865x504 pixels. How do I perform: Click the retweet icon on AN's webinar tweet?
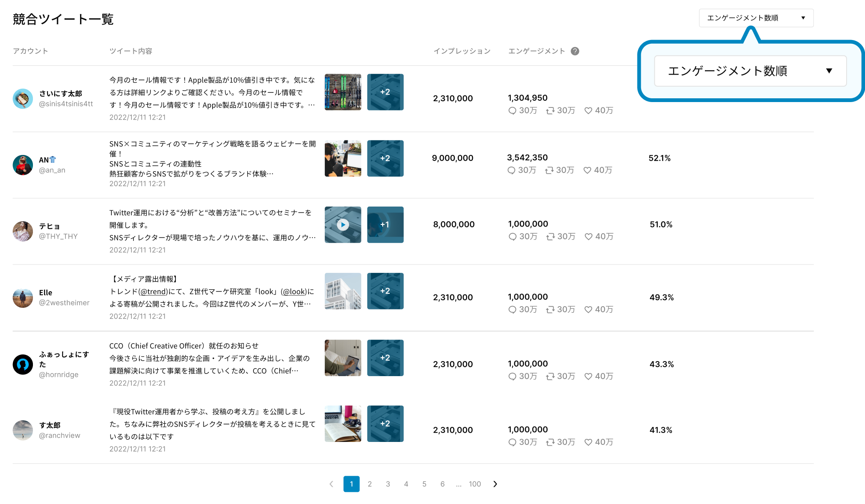pyautogui.click(x=550, y=170)
